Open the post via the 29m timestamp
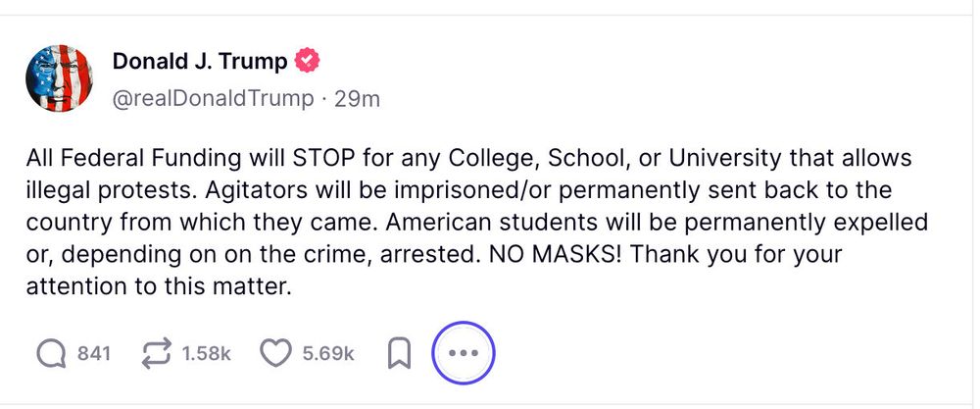 pos(358,98)
